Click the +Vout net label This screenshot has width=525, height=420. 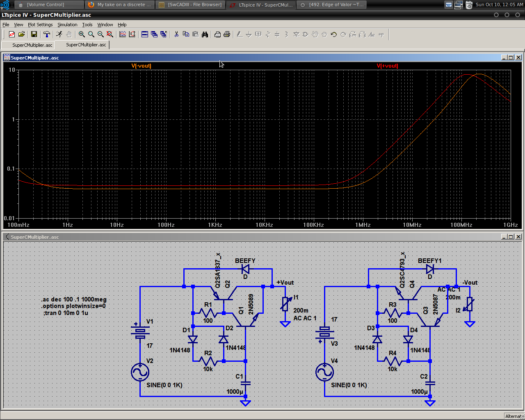pyautogui.click(x=285, y=283)
